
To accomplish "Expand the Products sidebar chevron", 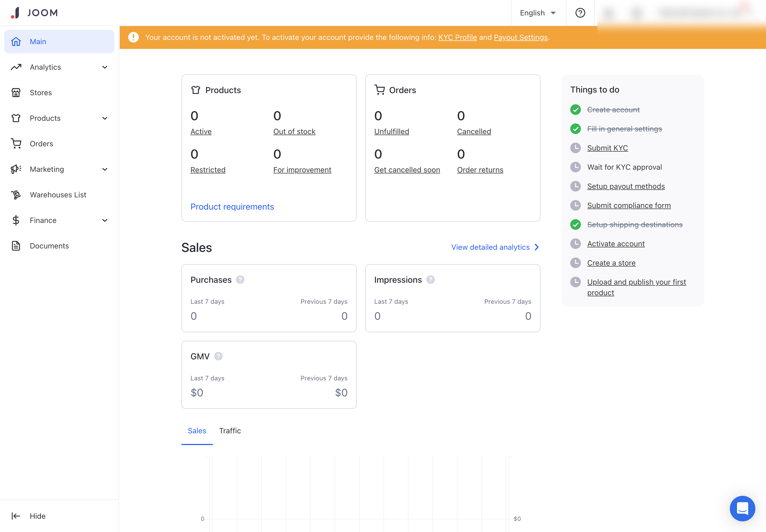I will pyautogui.click(x=105, y=118).
